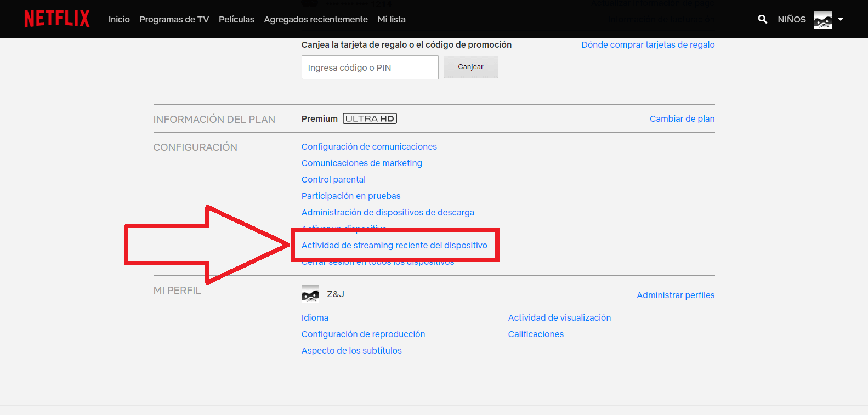The height and width of the screenshot is (415, 868).
Task: Click the Z&J profile avatar
Action: click(x=310, y=294)
